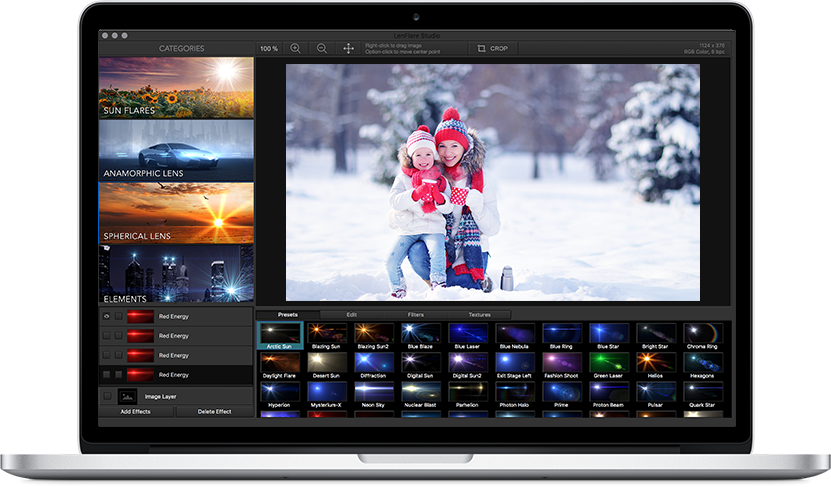The width and height of the screenshot is (831, 487).
Task: Select the move/pan arrows tool
Action: tap(348, 48)
